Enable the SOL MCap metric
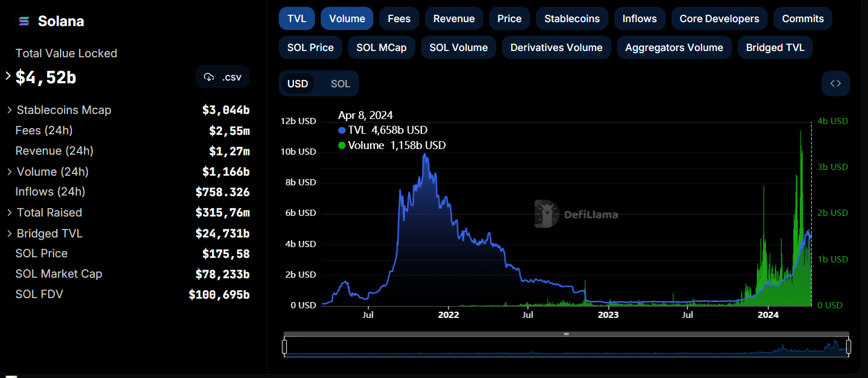The height and width of the screenshot is (378, 868). [381, 48]
